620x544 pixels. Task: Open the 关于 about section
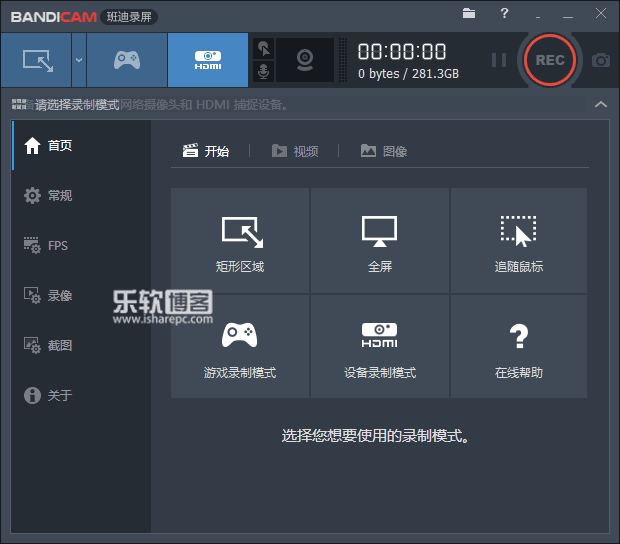point(81,395)
